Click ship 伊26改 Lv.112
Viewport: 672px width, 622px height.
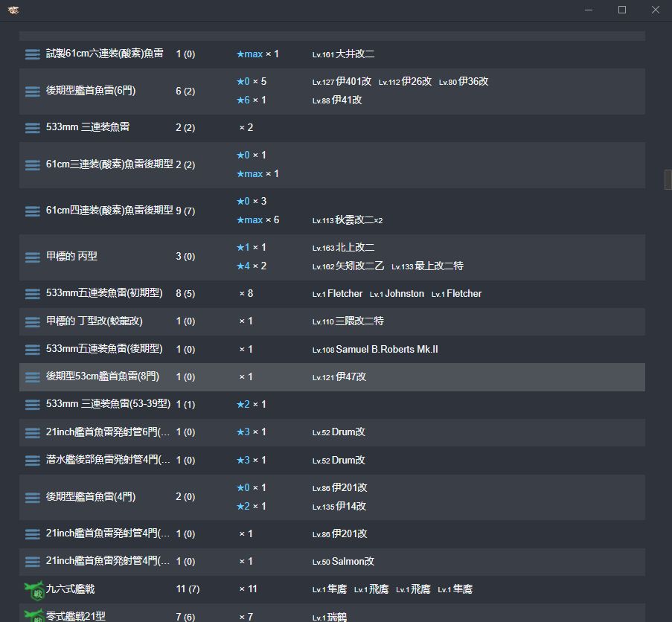click(x=405, y=81)
